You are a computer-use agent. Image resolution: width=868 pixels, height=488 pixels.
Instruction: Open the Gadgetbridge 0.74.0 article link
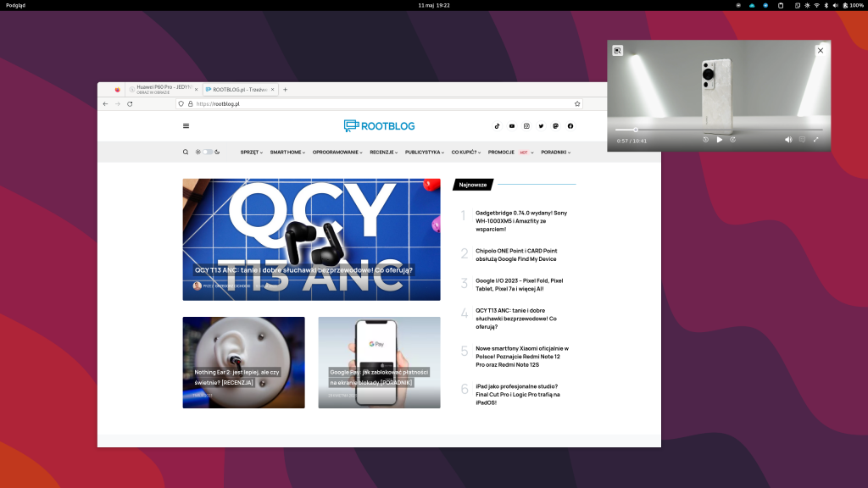click(x=521, y=220)
